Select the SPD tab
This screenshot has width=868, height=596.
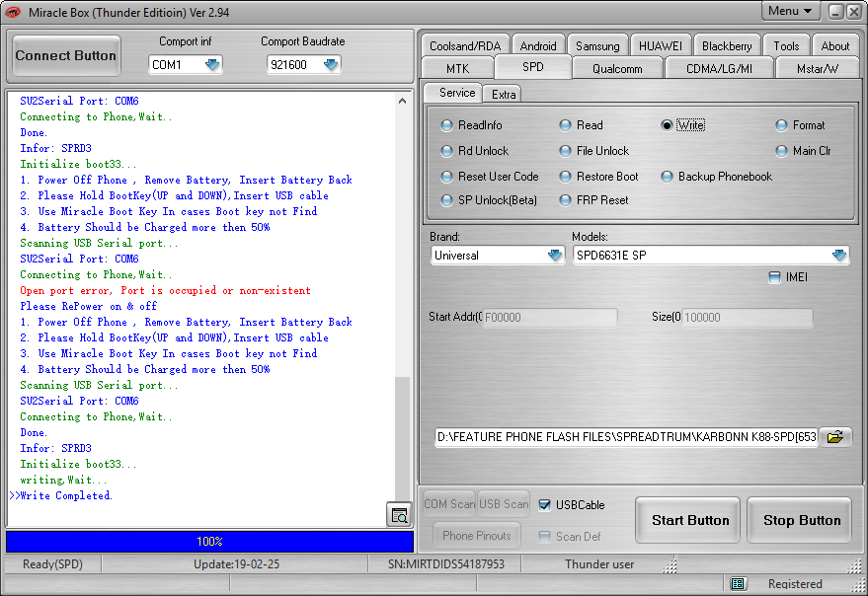pos(532,67)
